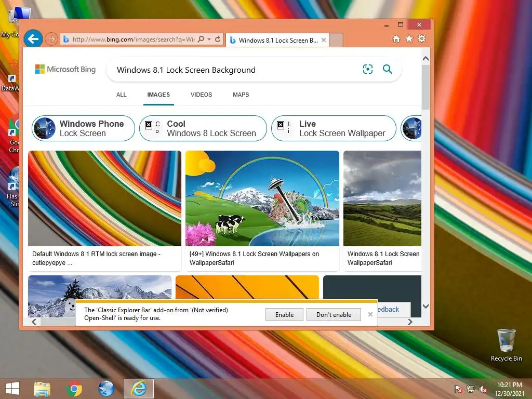Select the Live Lock Screen Wallpaper suggestion
Viewport: 532px width, 399px height.
tap(334, 129)
